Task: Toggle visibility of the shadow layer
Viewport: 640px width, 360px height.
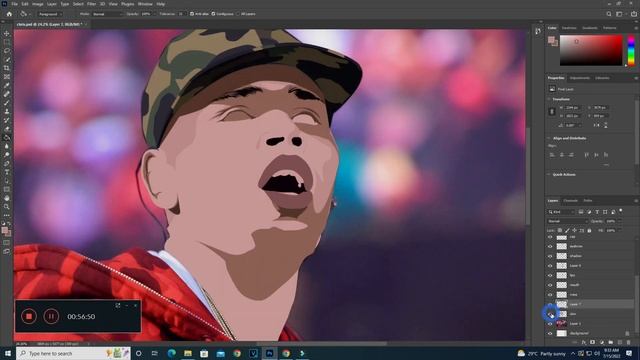Action: [550, 256]
